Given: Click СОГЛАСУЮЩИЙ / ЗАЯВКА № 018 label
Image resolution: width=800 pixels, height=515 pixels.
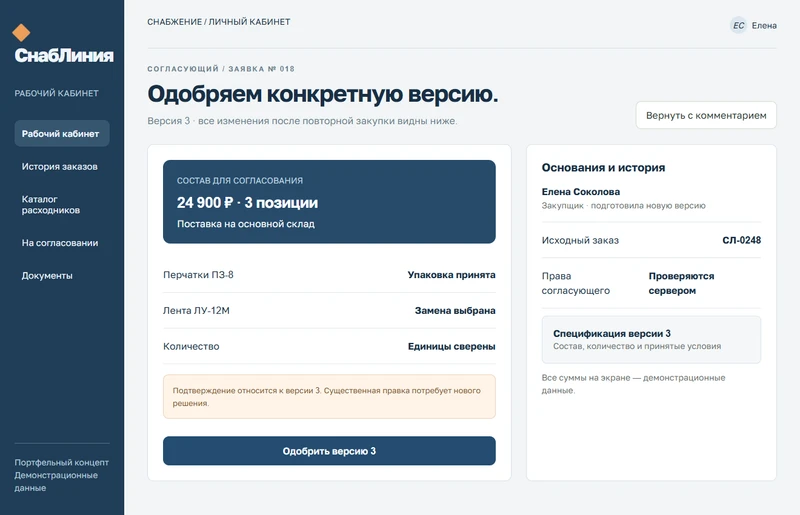Looking at the screenshot, I should tap(221, 69).
